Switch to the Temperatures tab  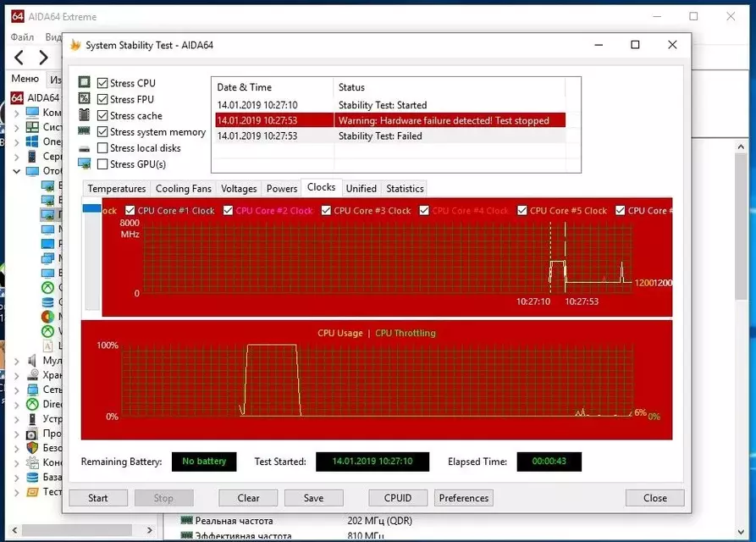point(117,189)
